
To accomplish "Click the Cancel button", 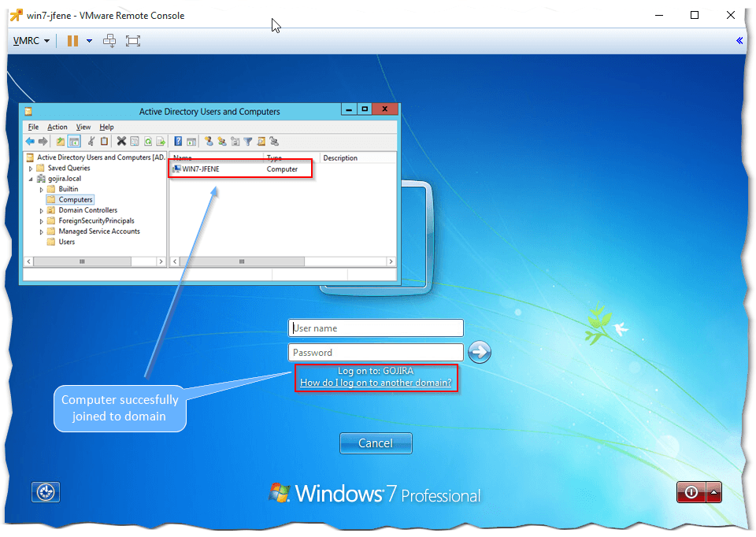I will pyautogui.click(x=376, y=443).
